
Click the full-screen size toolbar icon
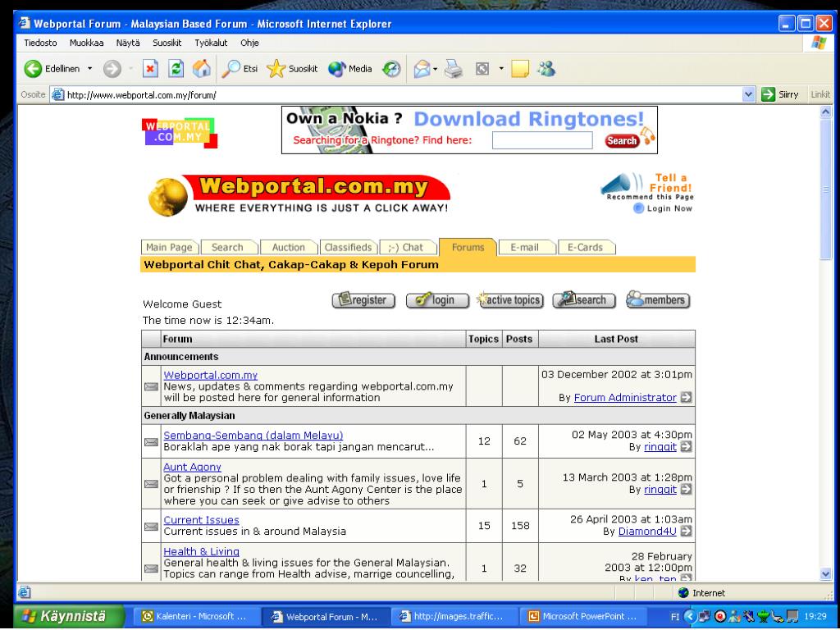point(482,69)
